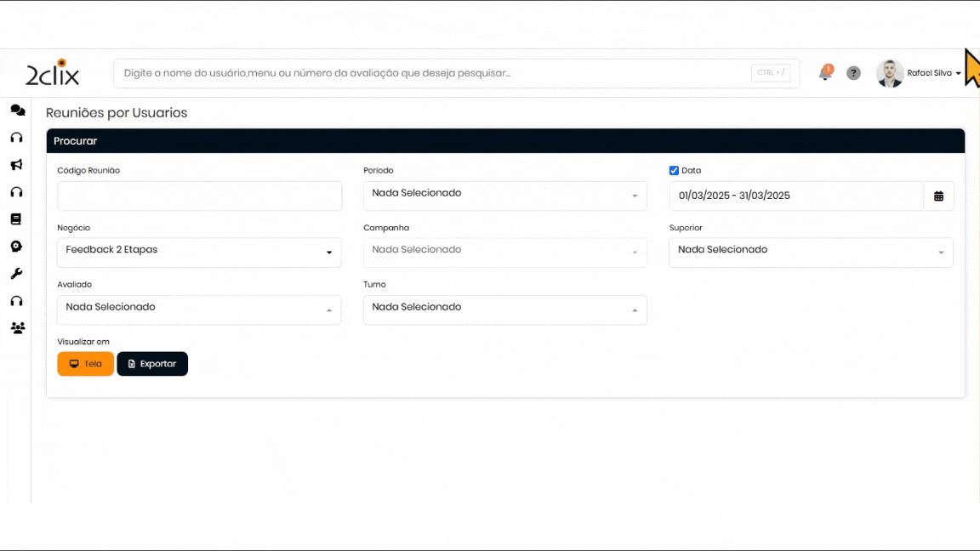Click the Exportar button

click(152, 364)
